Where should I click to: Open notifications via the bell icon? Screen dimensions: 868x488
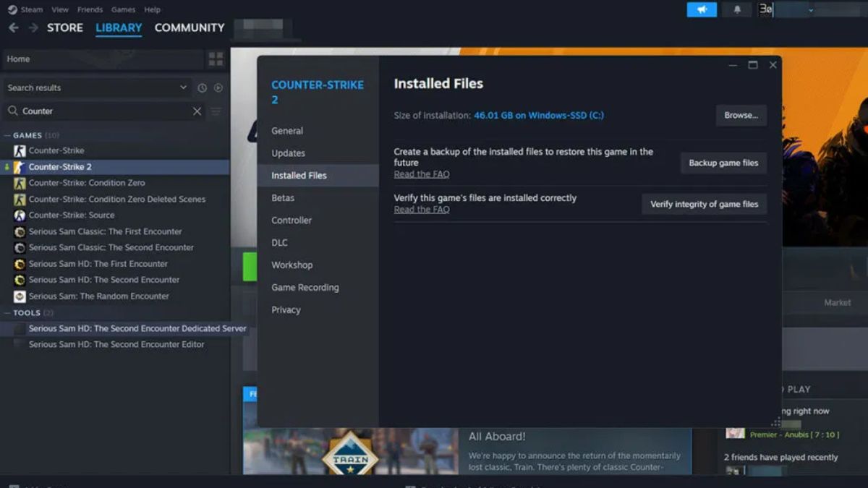(x=737, y=9)
